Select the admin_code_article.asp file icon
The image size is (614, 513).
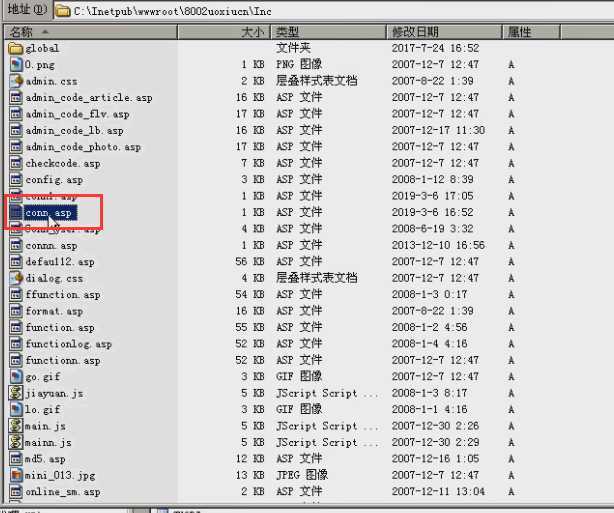(x=16, y=98)
